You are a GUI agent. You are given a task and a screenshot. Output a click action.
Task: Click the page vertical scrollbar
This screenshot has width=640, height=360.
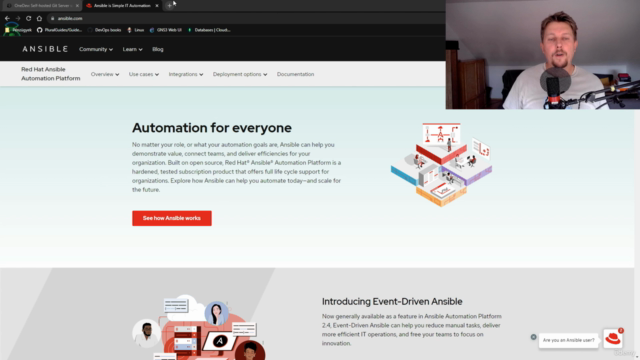pos(637,235)
